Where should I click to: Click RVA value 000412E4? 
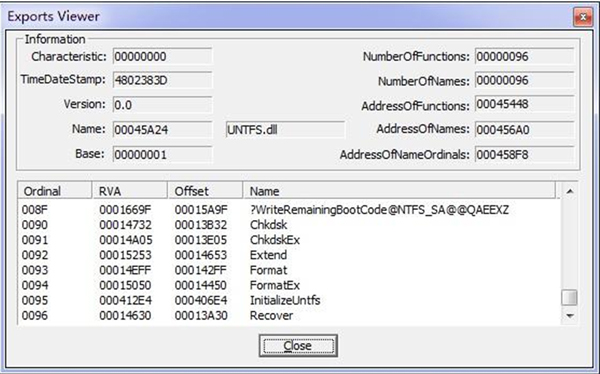pos(126,300)
